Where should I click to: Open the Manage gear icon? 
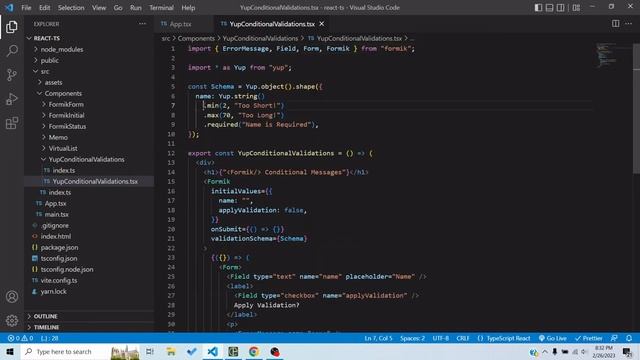coord(12,321)
